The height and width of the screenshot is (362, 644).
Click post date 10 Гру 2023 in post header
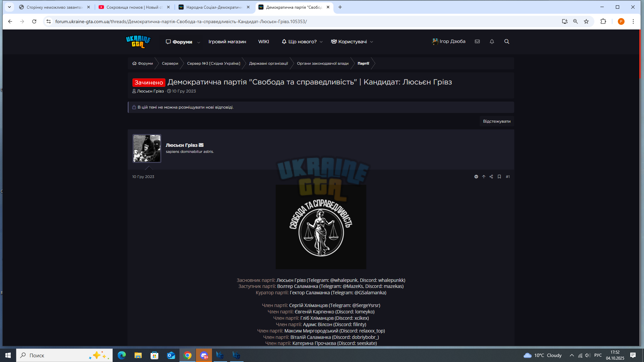pyautogui.click(x=143, y=177)
